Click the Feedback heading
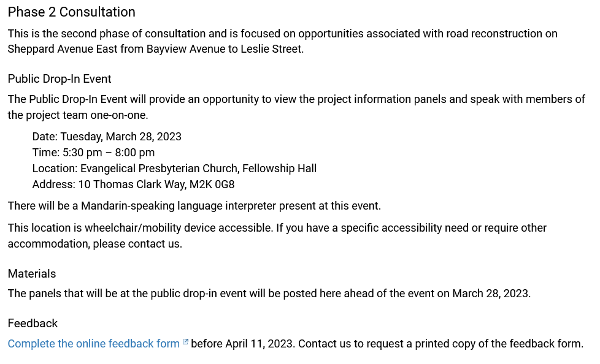The image size is (600, 364). [33, 324]
